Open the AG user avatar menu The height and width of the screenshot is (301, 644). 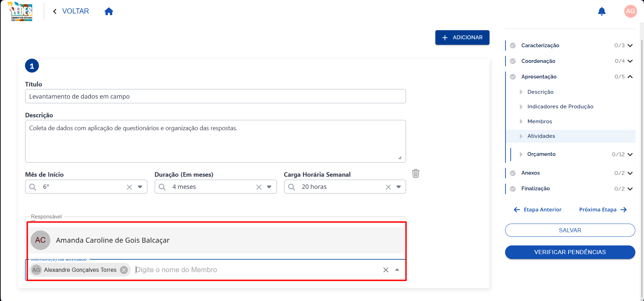pos(630,11)
